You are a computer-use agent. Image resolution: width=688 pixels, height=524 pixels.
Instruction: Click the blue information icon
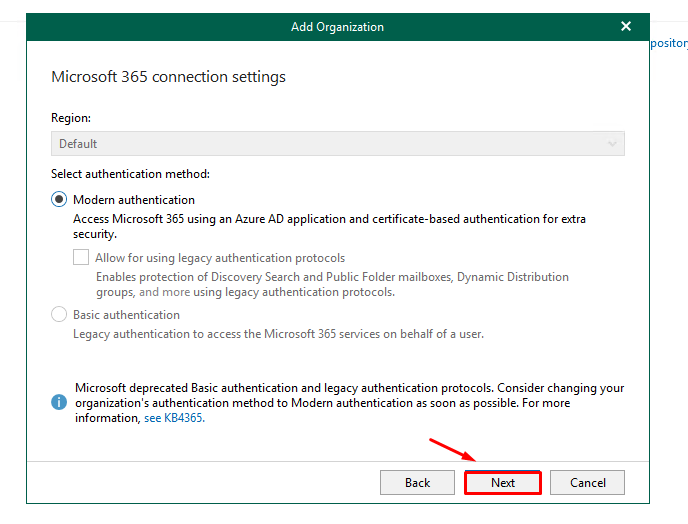pyautogui.click(x=59, y=402)
